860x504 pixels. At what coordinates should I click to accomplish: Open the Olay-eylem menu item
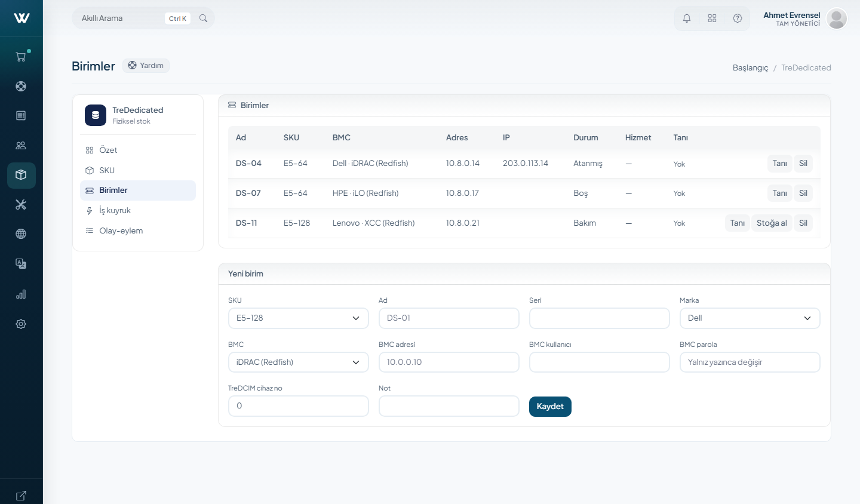point(138,231)
